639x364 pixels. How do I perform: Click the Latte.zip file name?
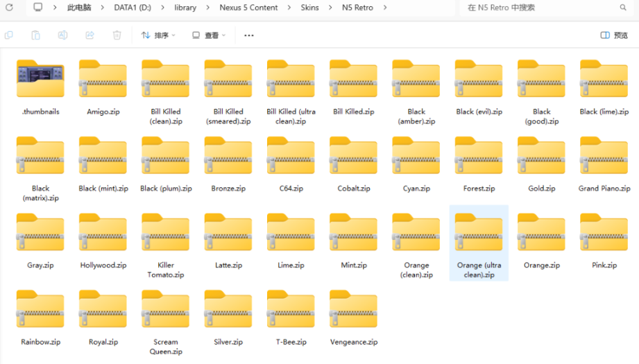[x=228, y=265]
